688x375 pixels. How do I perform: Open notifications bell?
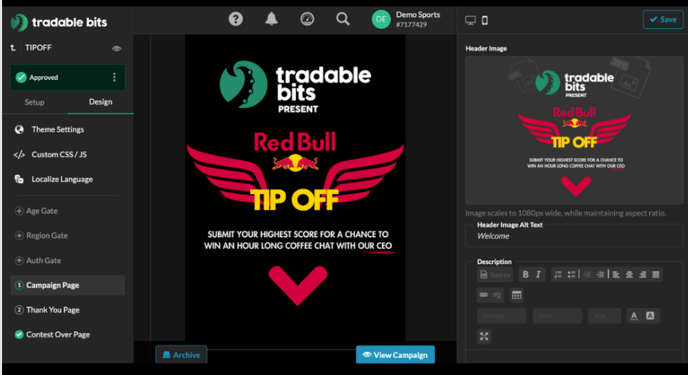pyautogui.click(x=271, y=19)
